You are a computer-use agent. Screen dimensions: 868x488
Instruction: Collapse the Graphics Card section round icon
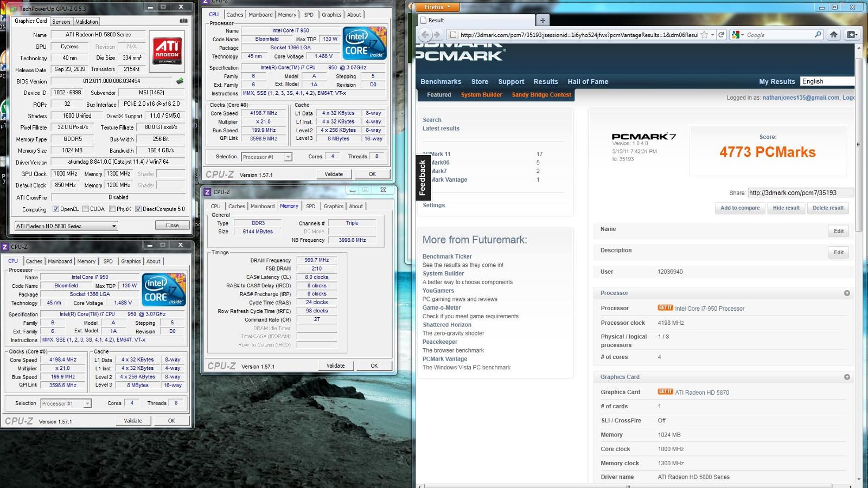coord(847,377)
